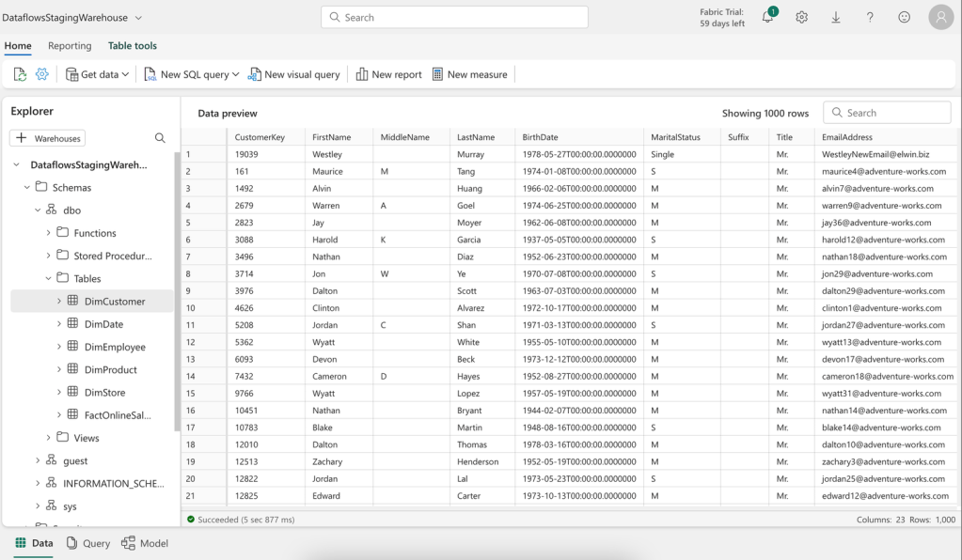Open the help question mark icon
This screenshot has height=560, width=962.
(870, 17)
